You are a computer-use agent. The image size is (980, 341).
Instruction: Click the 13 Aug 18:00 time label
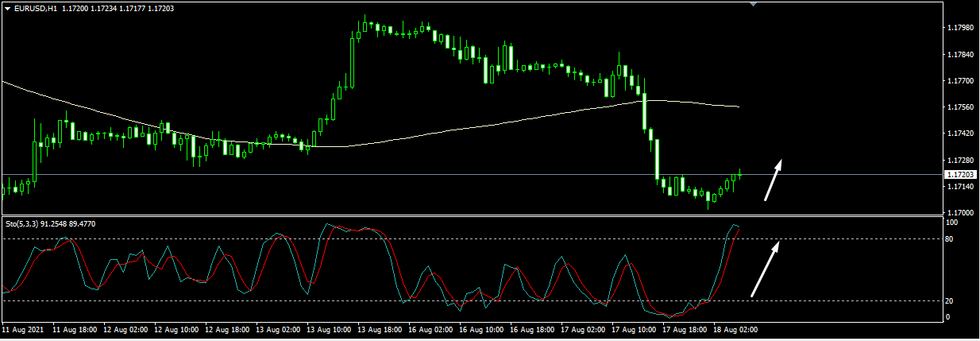point(380,328)
